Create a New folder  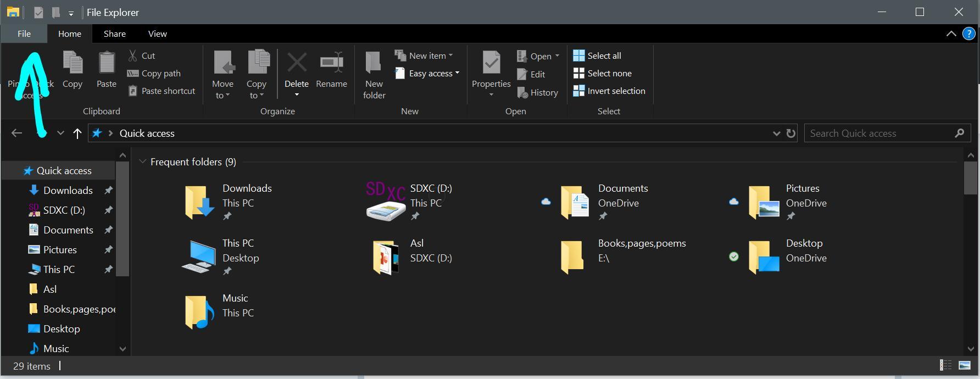click(374, 75)
